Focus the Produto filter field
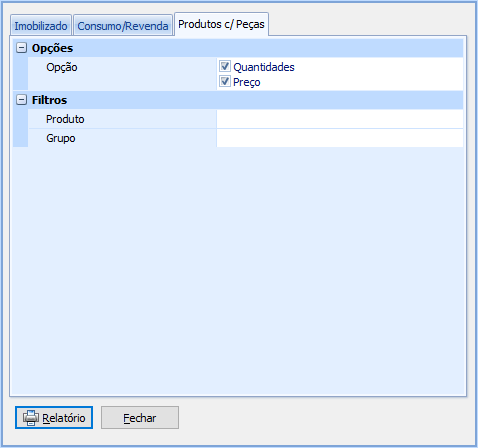The image size is (478, 448). click(x=340, y=119)
